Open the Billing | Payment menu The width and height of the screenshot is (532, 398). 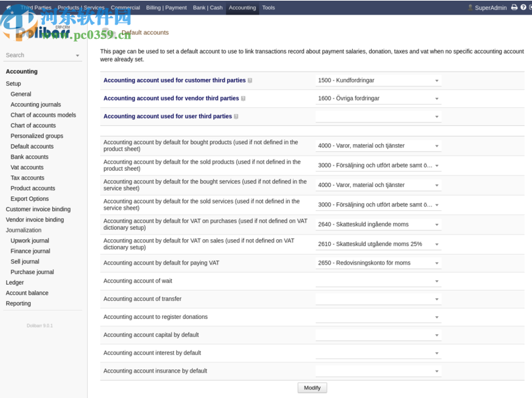click(x=166, y=7)
